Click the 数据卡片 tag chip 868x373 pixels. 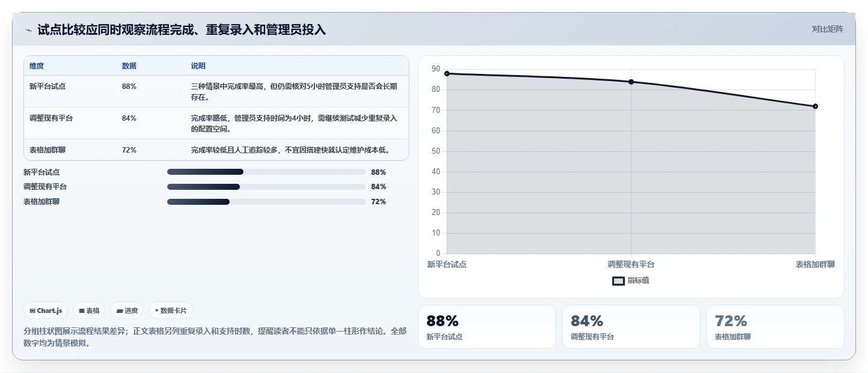click(x=171, y=311)
